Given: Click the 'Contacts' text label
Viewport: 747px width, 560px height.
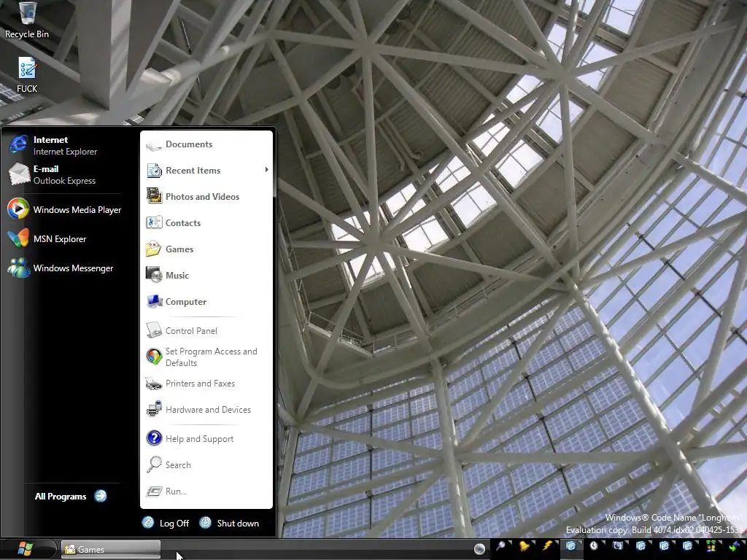Looking at the screenshot, I should (x=183, y=223).
